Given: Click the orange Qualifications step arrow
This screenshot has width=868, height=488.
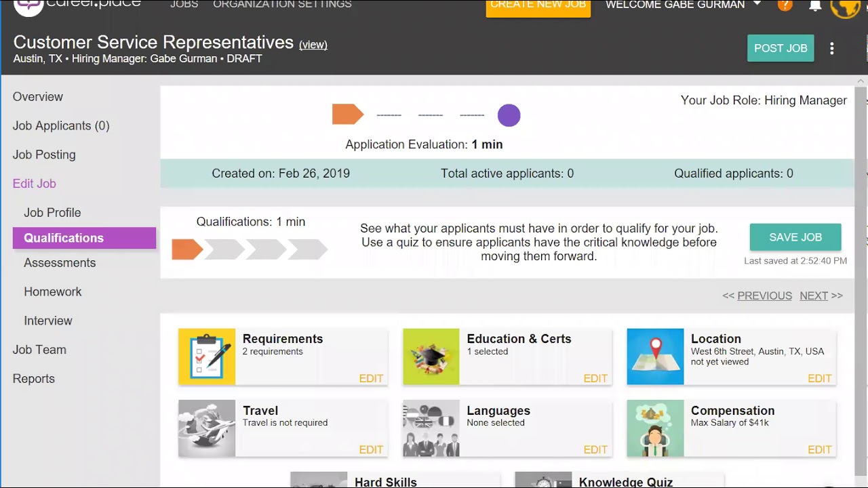Looking at the screenshot, I should 188,249.
